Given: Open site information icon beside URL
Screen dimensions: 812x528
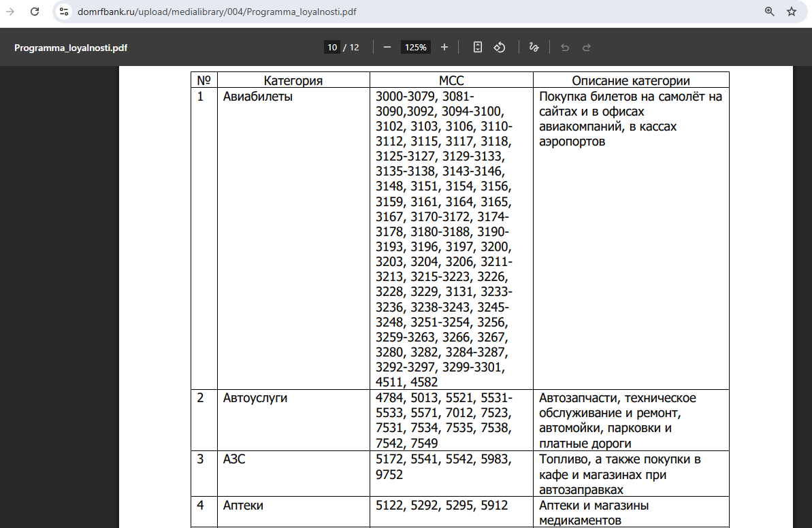Looking at the screenshot, I should [64, 12].
